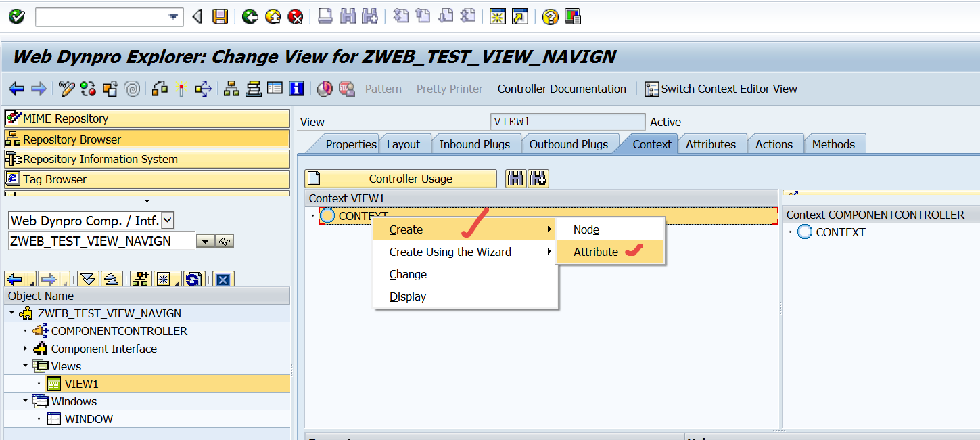Image resolution: width=980 pixels, height=440 pixels.
Task: Click the Display/Change pencil icon
Action: (x=66, y=89)
